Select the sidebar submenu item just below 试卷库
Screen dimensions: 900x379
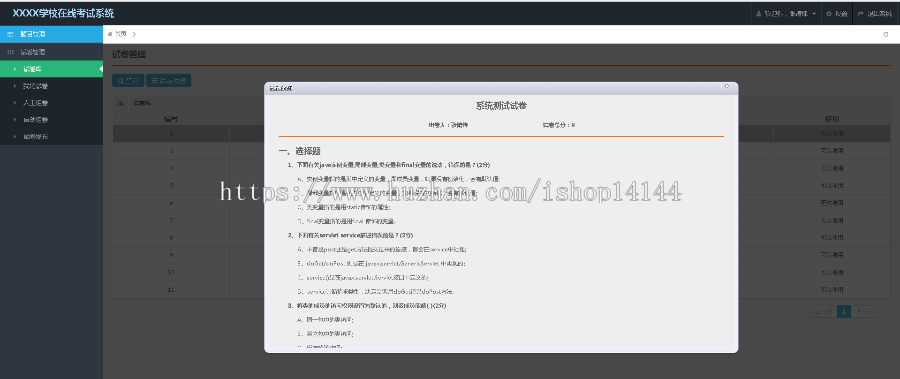(x=52, y=86)
